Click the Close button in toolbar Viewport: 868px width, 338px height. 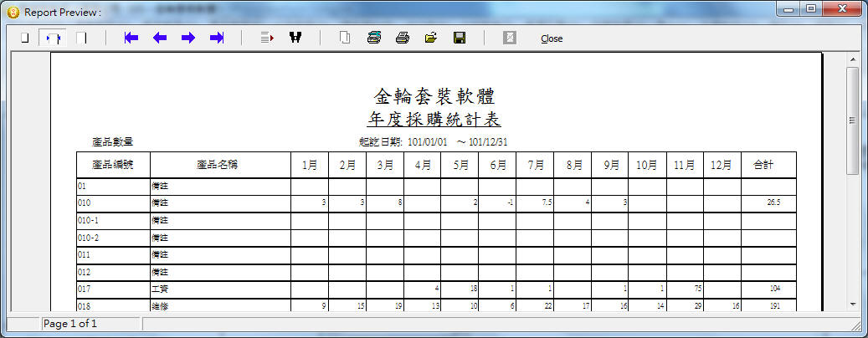click(x=552, y=38)
